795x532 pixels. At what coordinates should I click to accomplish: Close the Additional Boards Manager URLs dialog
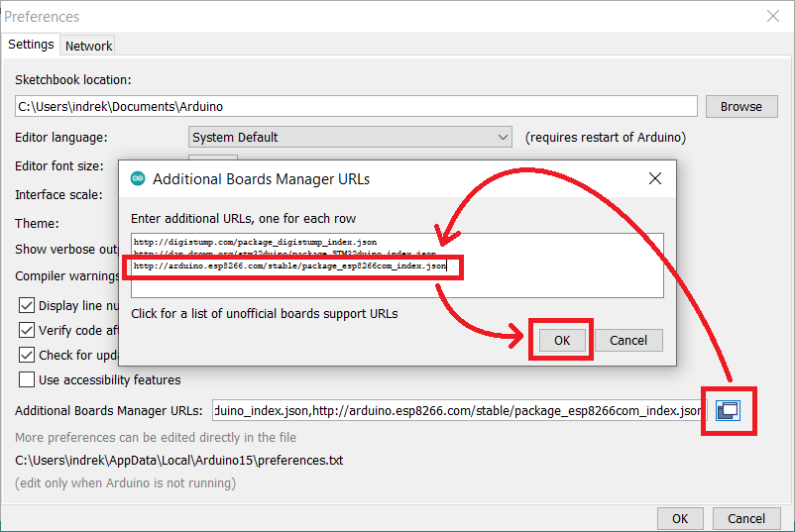pyautogui.click(x=654, y=179)
